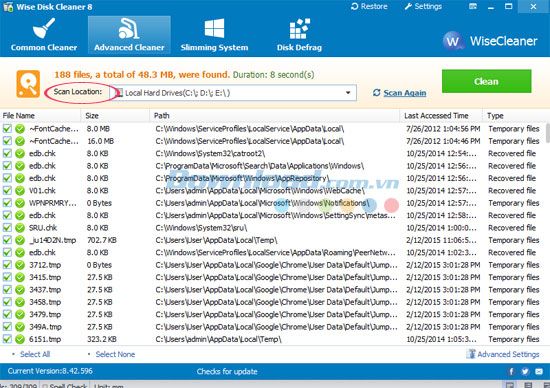Screen dimensions: 550x388
Task: Uncheck the 8.0 MB ~FontCache file
Action: [x=7, y=128]
